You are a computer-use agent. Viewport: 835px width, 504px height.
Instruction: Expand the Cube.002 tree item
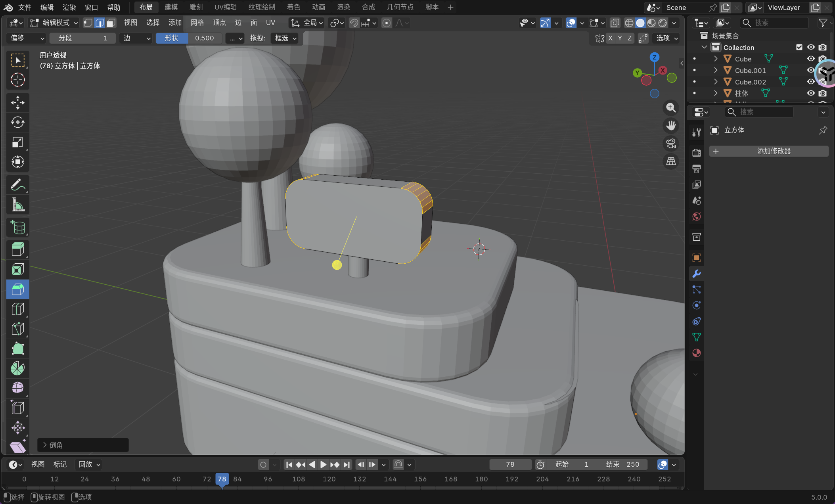[716, 82]
